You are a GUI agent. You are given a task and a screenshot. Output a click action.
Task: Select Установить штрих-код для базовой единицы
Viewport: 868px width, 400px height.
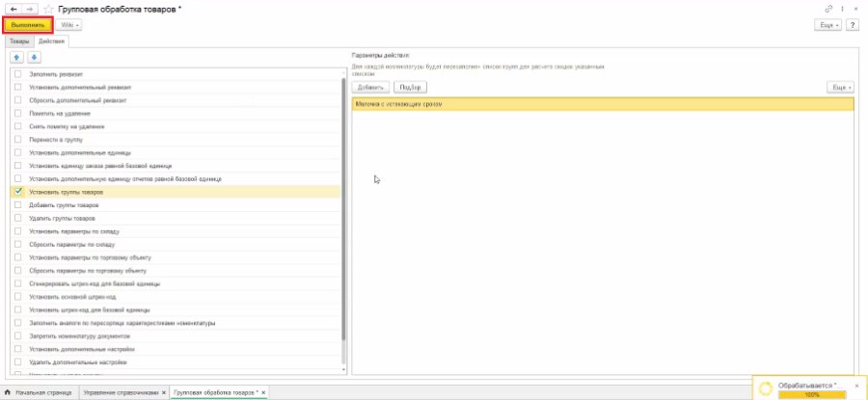(x=90, y=309)
